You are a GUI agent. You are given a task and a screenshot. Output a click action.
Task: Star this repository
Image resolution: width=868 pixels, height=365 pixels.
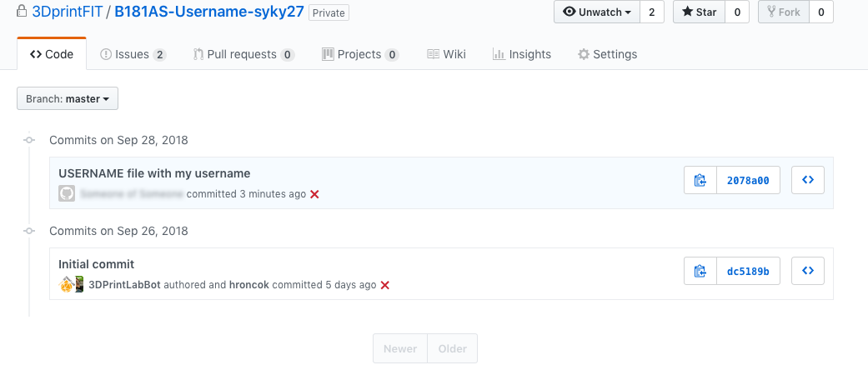(x=699, y=12)
